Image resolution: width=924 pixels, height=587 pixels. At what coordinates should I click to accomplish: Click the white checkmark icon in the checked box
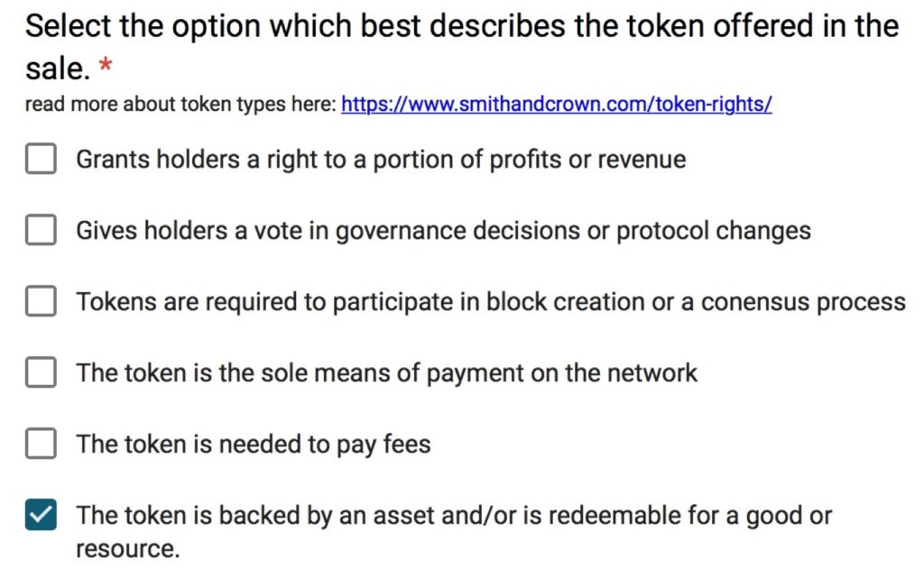pos(41,515)
